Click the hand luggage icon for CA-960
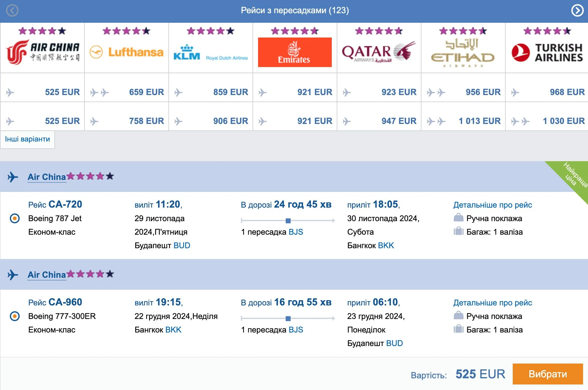The width and height of the screenshot is (588, 390). click(458, 315)
